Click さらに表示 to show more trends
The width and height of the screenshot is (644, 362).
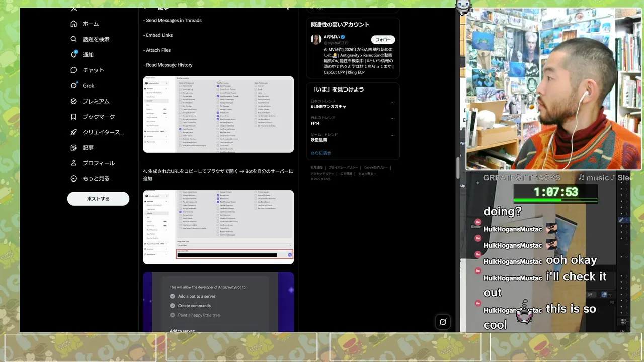[x=321, y=153]
